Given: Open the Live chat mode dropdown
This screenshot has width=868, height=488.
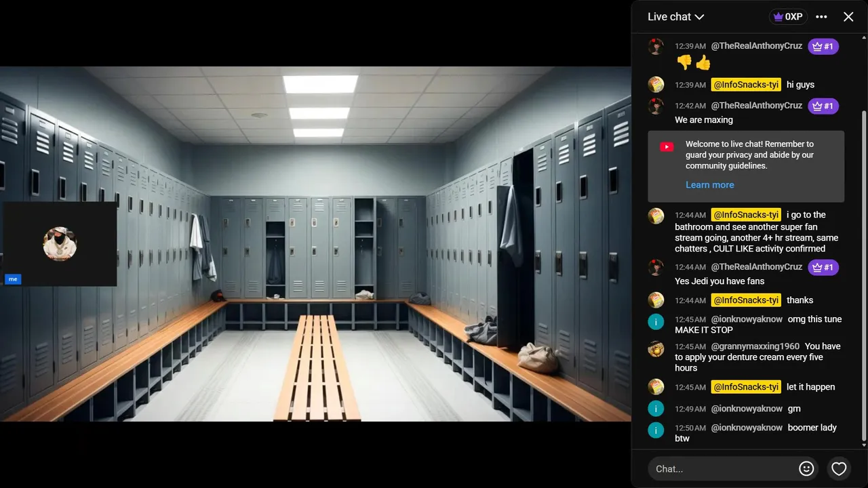Looking at the screenshot, I should (676, 17).
